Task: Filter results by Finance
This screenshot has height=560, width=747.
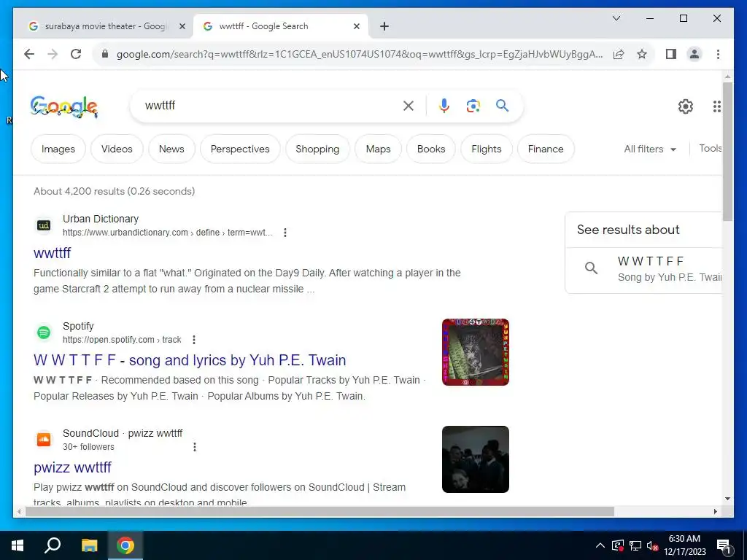Action: [x=546, y=149]
